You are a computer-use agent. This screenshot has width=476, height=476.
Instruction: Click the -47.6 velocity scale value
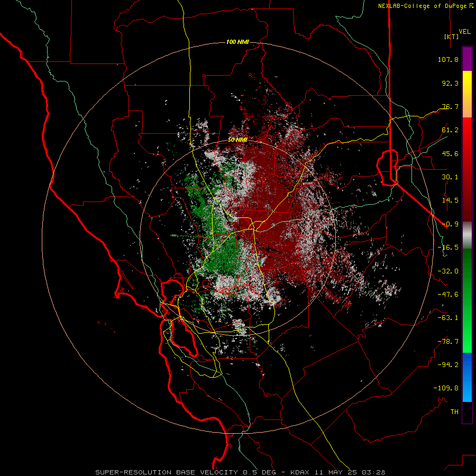coord(448,295)
